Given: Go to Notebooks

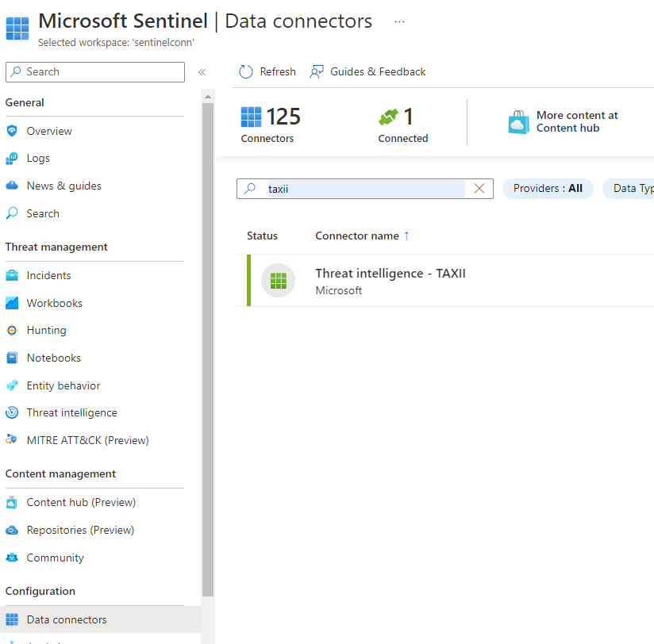Looking at the screenshot, I should coord(54,358).
